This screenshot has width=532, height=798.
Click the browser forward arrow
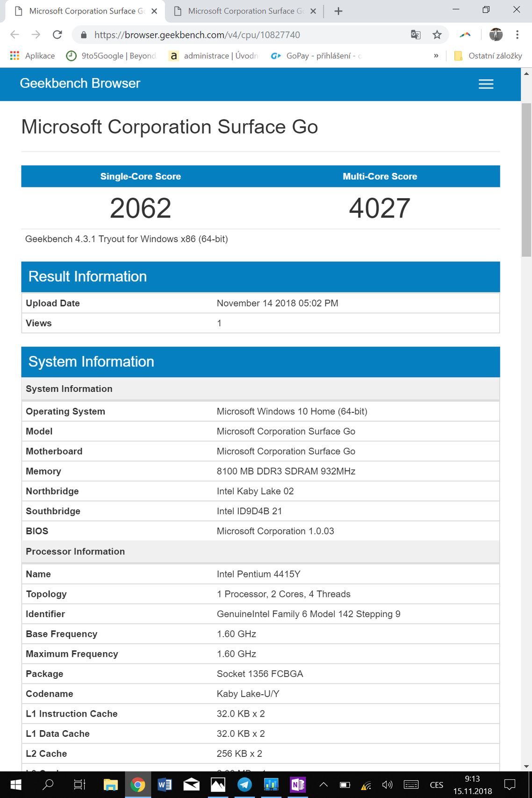(36, 35)
